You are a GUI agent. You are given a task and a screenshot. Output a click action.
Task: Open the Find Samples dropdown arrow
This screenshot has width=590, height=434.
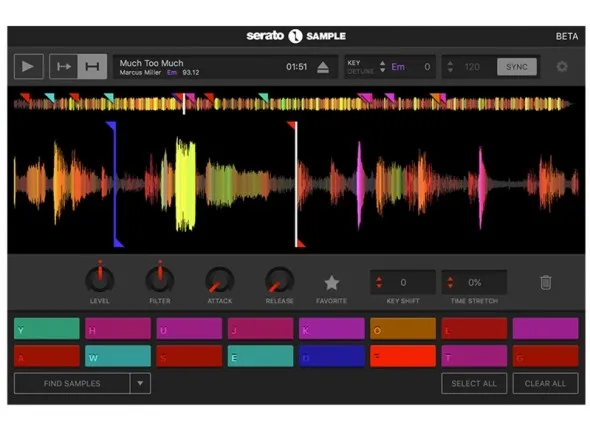pos(140,384)
